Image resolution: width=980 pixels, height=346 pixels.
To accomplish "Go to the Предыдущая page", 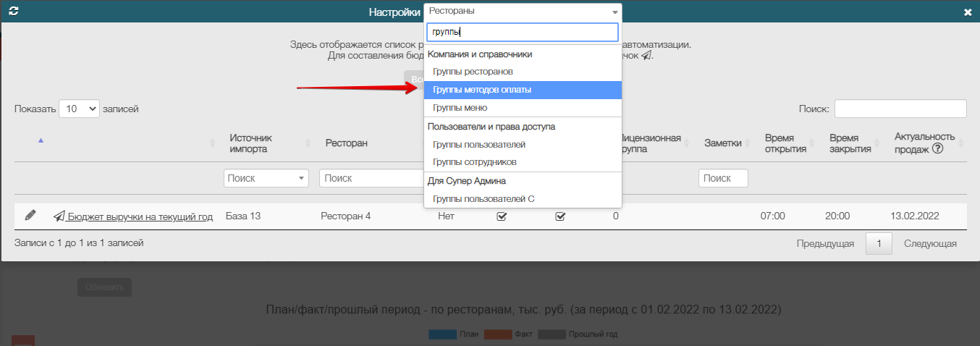I will [x=826, y=243].
